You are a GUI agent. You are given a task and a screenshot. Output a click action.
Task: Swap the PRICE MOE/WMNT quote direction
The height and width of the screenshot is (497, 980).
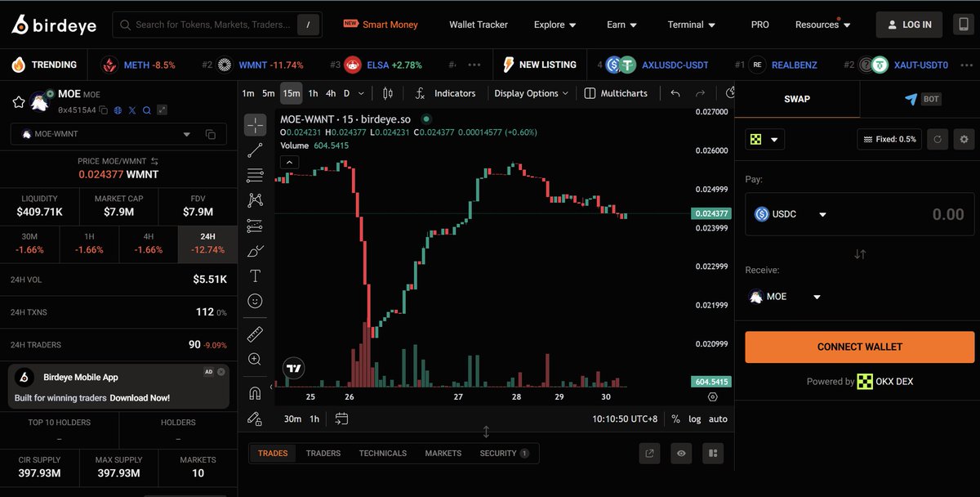(x=154, y=162)
